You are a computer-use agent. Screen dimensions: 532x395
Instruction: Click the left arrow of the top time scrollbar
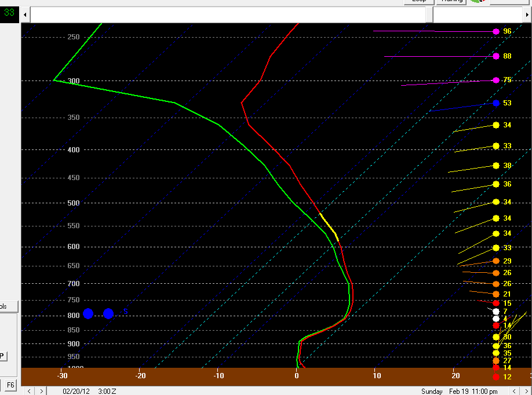tap(25, 14)
